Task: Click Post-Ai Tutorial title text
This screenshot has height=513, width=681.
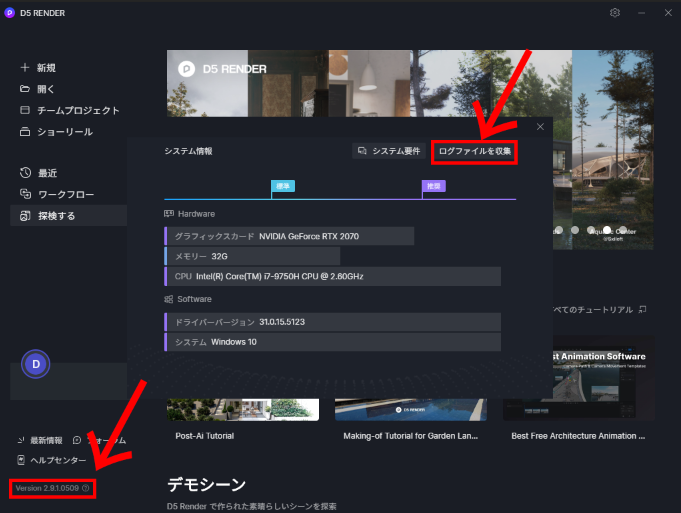Action: (205, 436)
